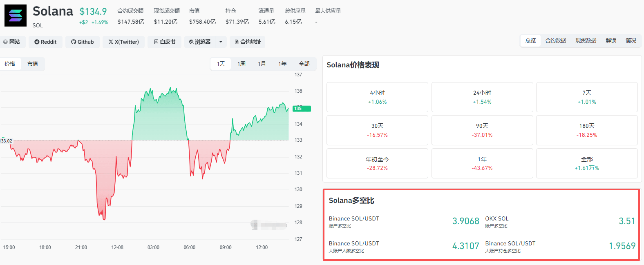This screenshot has width=644, height=265.
Task: Click the 180天 performance card
Action: 587,130
